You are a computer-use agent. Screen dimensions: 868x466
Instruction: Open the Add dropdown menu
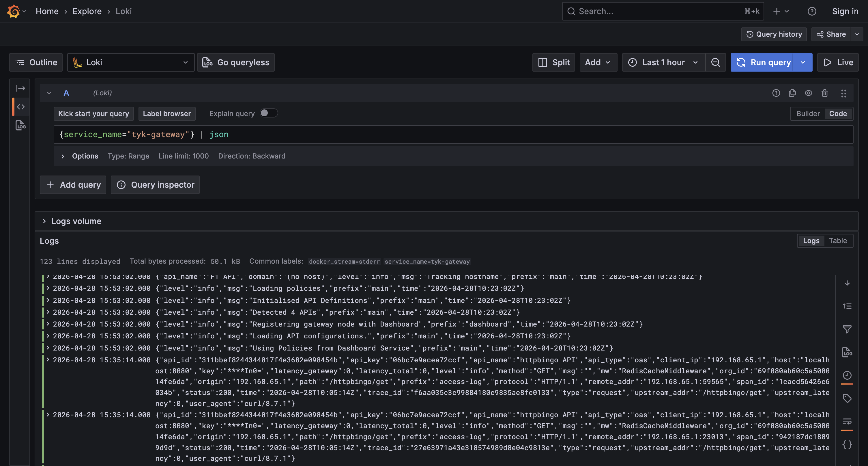coord(598,62)
